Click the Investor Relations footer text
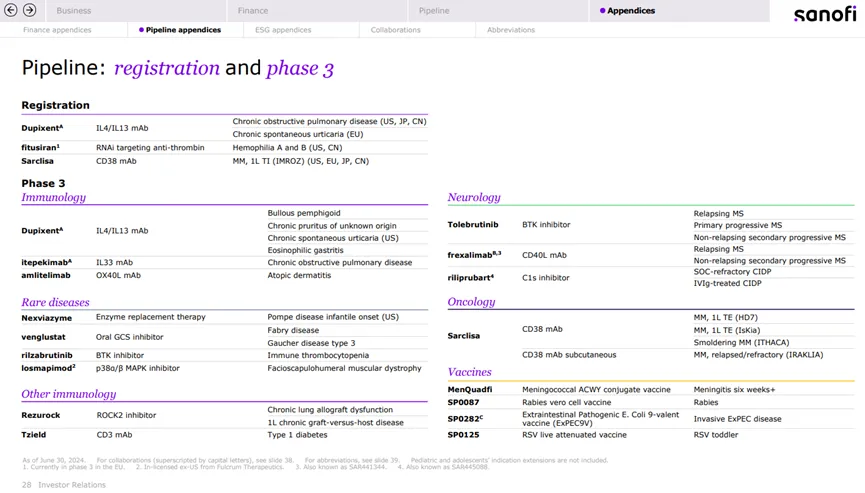Image resolution: width=865 pixels, height=493 pixels. pos(72,485)
